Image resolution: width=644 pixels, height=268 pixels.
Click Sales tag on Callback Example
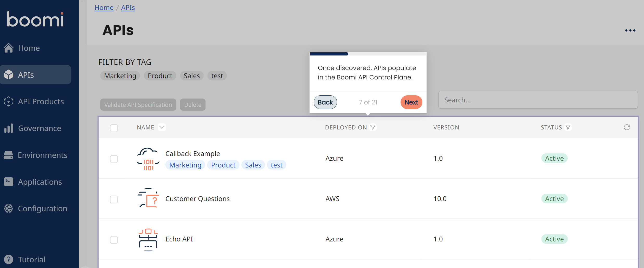point(253,165)
